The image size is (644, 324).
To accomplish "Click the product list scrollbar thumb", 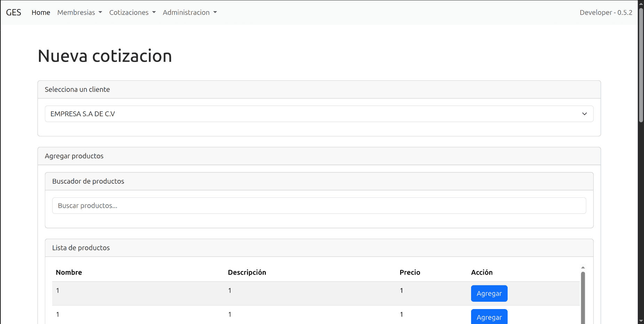I will pos(583,298).
